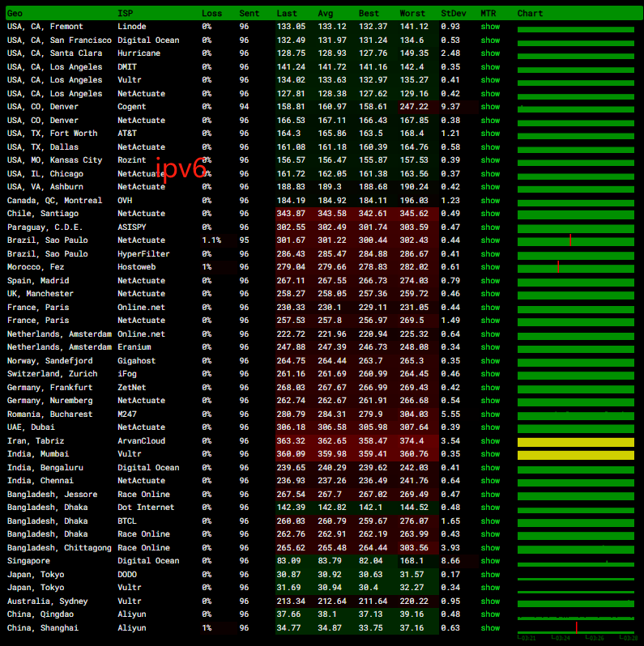Click the ISP column header
This screenshot has height=646, width=644.
click(x=126, y=13)
